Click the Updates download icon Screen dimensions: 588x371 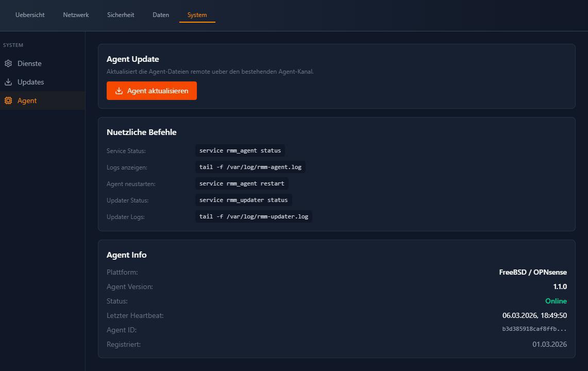click(8, 82)
